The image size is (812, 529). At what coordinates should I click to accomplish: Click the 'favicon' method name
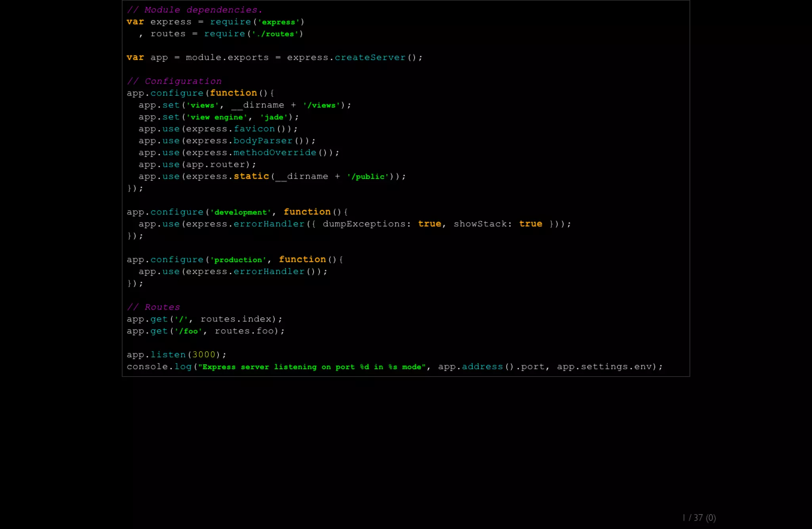254,129
